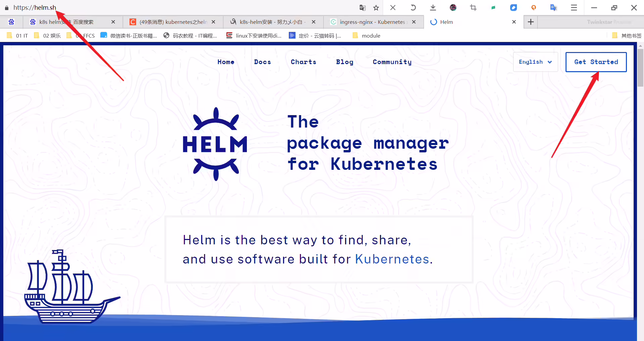Switch to the 'kubernetes之helm' CSDN tab
The height and width of the screenshot is (341, 644).
pyautogui.click(x=173, y=22)
